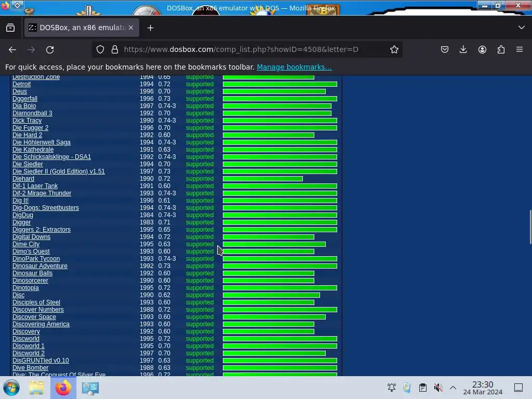Go back to the previous page
532x399 pixels.
tap(12, 49)
